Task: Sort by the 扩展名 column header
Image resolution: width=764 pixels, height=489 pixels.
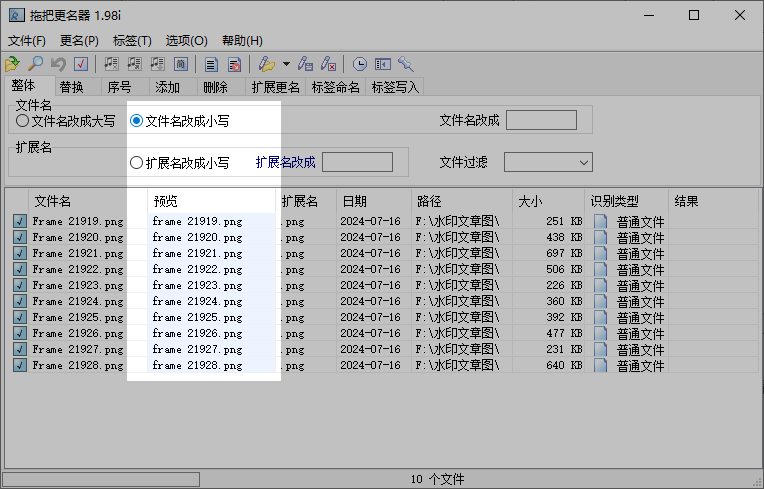Action: (306, 201)
